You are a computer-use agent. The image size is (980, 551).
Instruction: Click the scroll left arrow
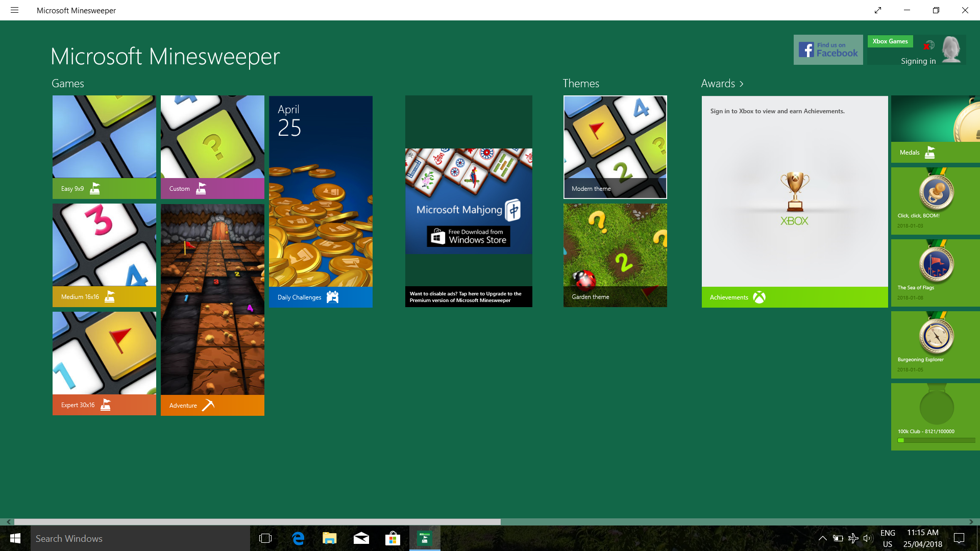(x=8, y=522)
